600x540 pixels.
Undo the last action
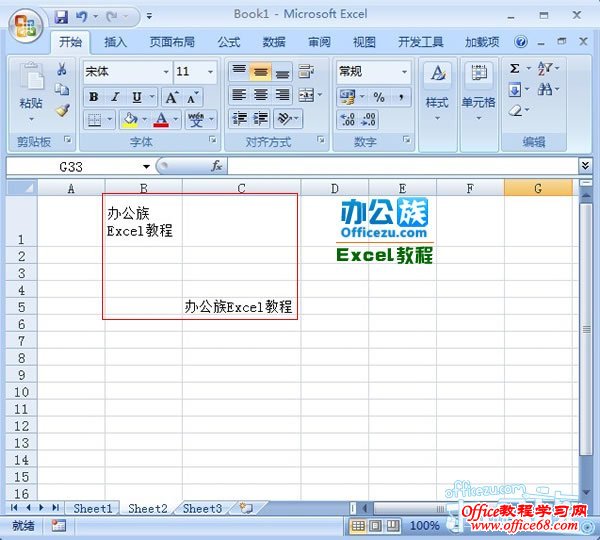click(81, 16)
